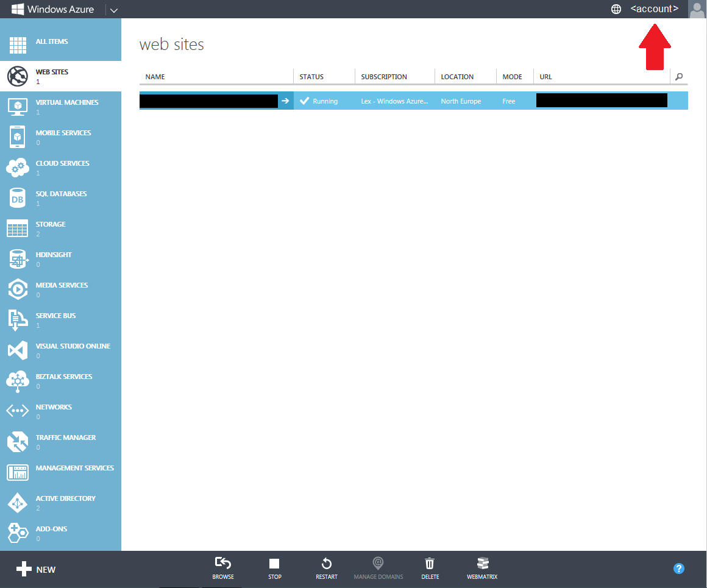This screenshot has width=707, height=588.
Task: Stop the selected web site
Action: tap(275, 569)
